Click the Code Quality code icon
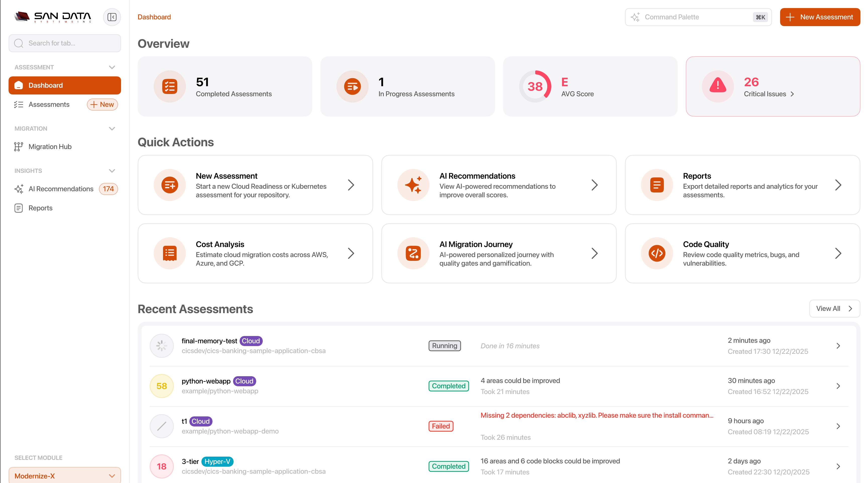 point(657,253)
